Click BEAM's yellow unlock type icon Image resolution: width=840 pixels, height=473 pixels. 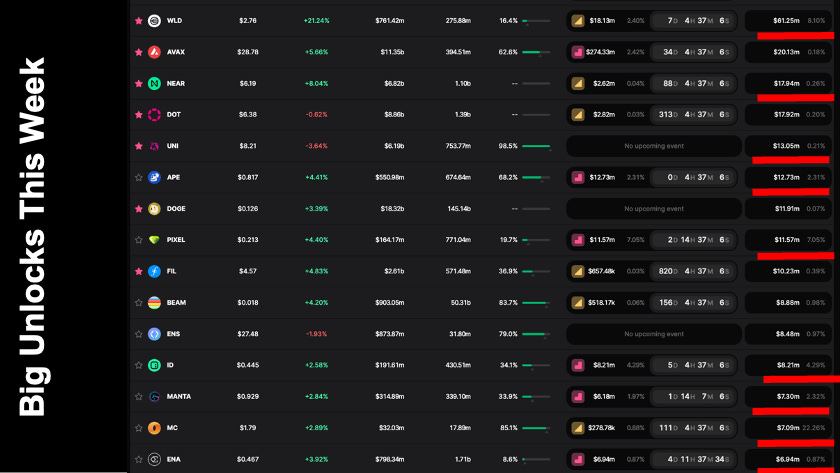[x=578, y=303]
